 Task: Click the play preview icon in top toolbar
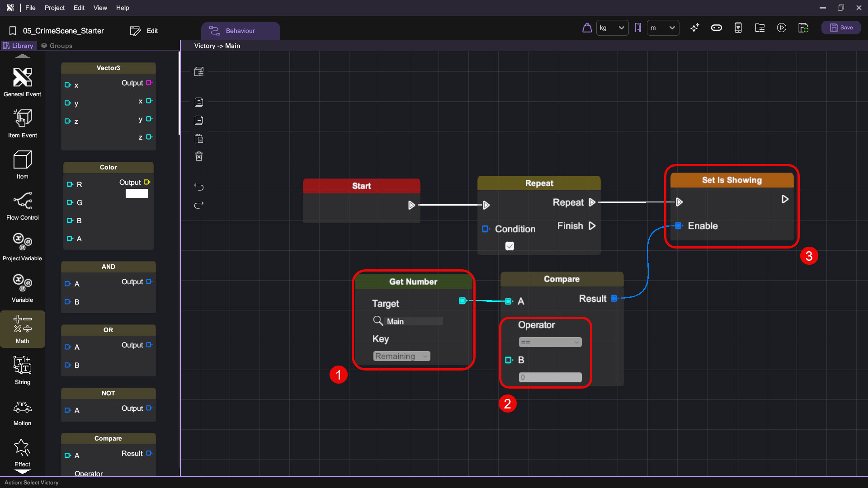click(781, 28)
